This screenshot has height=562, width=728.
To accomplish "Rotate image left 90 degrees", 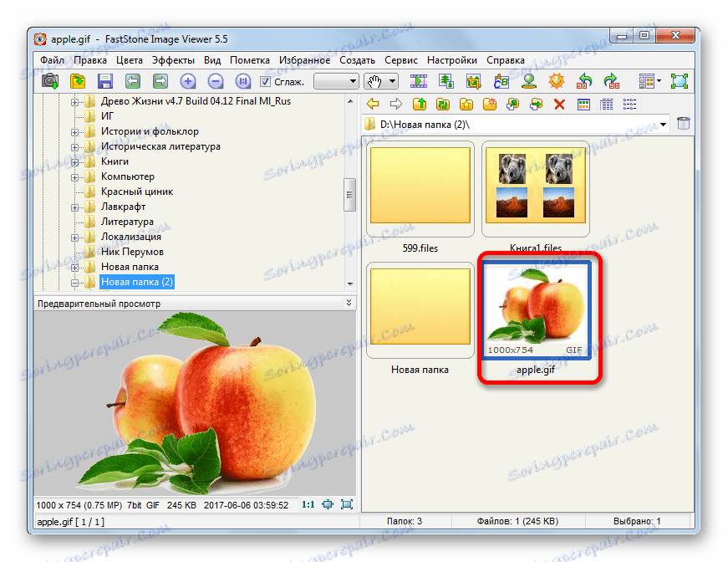I will tap(584, 81).
